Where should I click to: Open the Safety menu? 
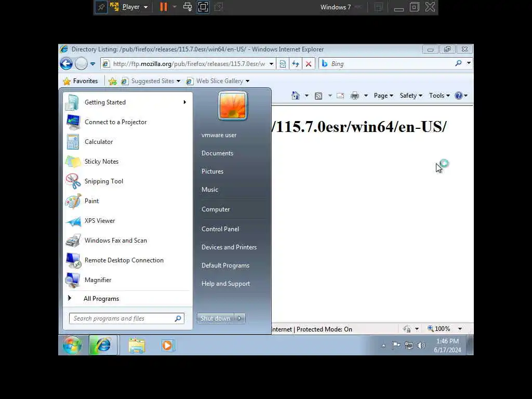411,96
